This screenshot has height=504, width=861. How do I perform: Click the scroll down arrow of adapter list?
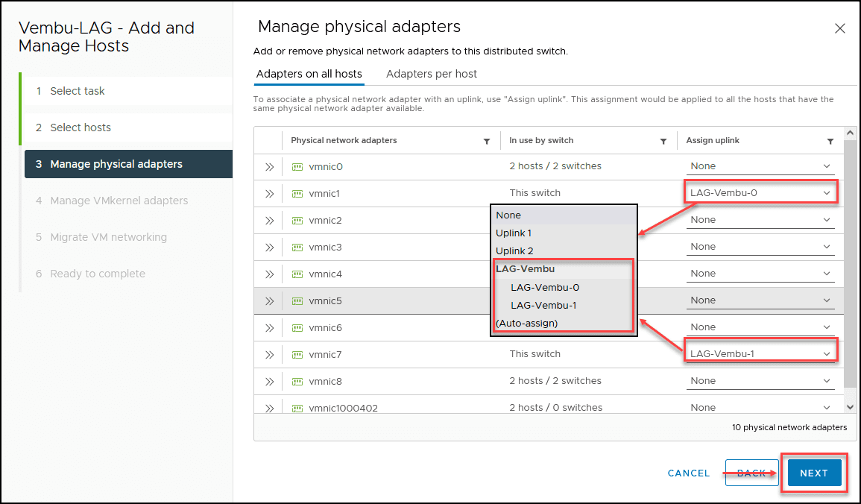[x=851, y=407]
